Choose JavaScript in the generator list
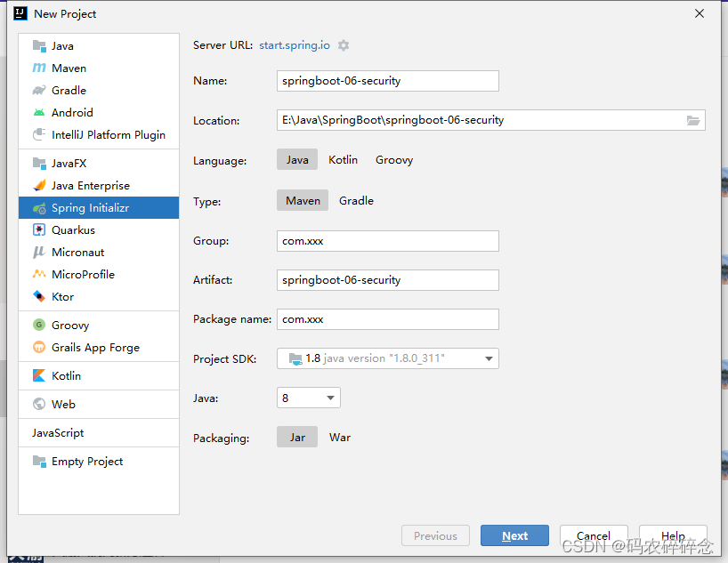This screenshot has height=563, width=728. click(99, 432)
